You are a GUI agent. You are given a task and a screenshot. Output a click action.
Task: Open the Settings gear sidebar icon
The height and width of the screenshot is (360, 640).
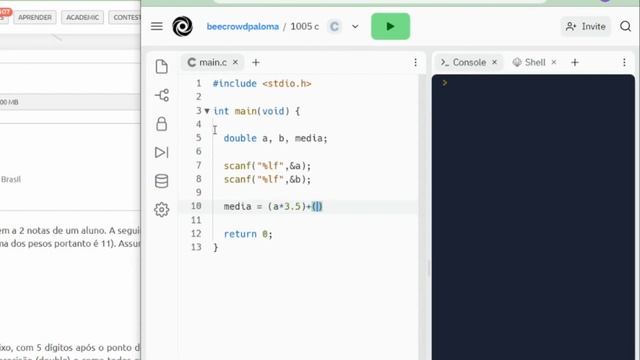[x=162, y=209]
